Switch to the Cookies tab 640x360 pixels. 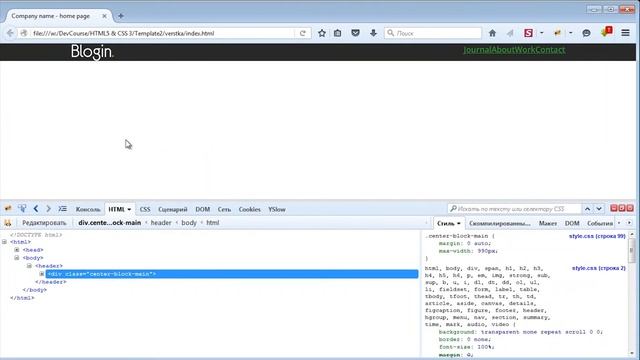coord(249,209)
